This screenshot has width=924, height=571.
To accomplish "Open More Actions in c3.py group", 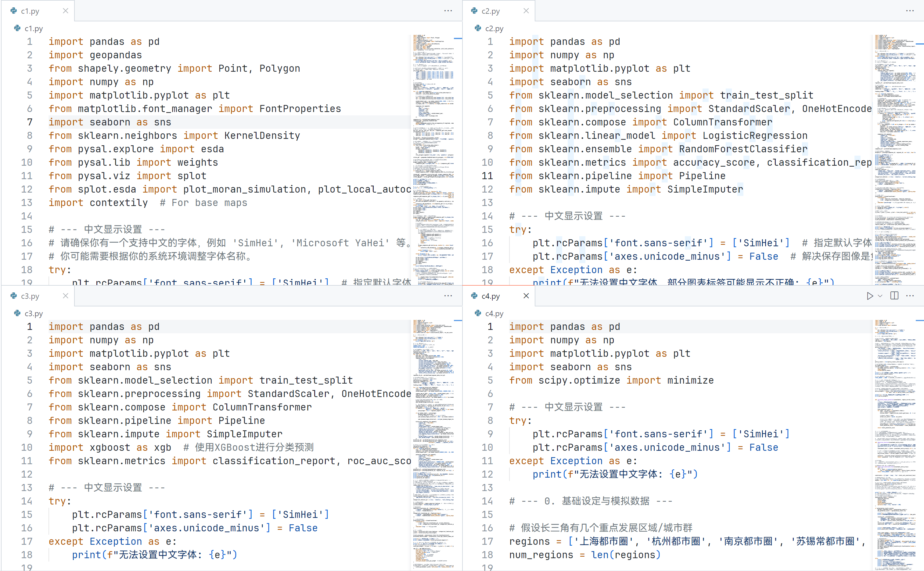I will (x=448, y=296).
